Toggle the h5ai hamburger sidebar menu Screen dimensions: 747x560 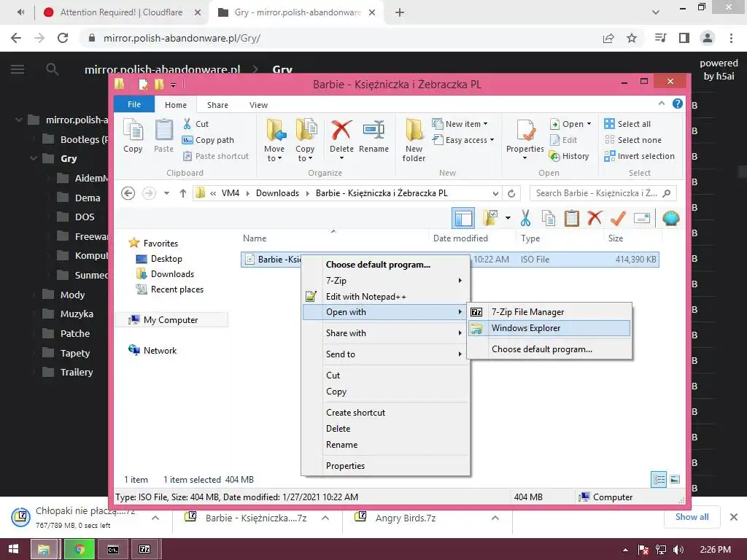click(x=18, y=69)
